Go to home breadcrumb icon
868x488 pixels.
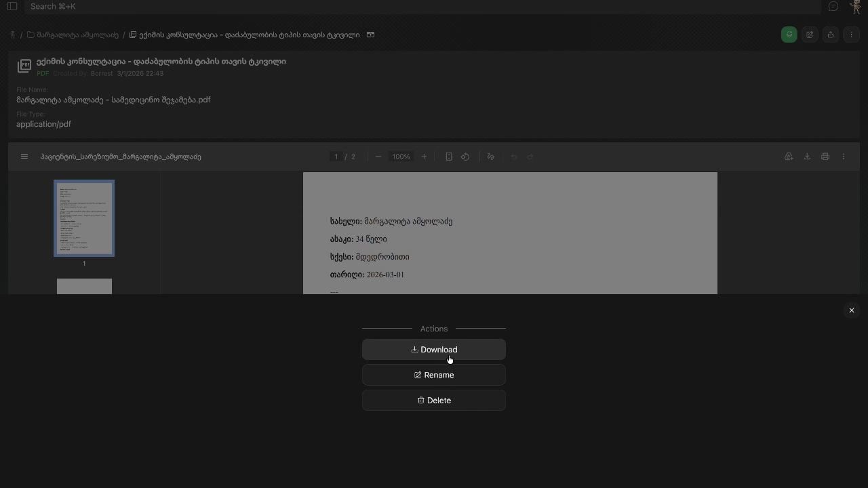tap(13, 35)
